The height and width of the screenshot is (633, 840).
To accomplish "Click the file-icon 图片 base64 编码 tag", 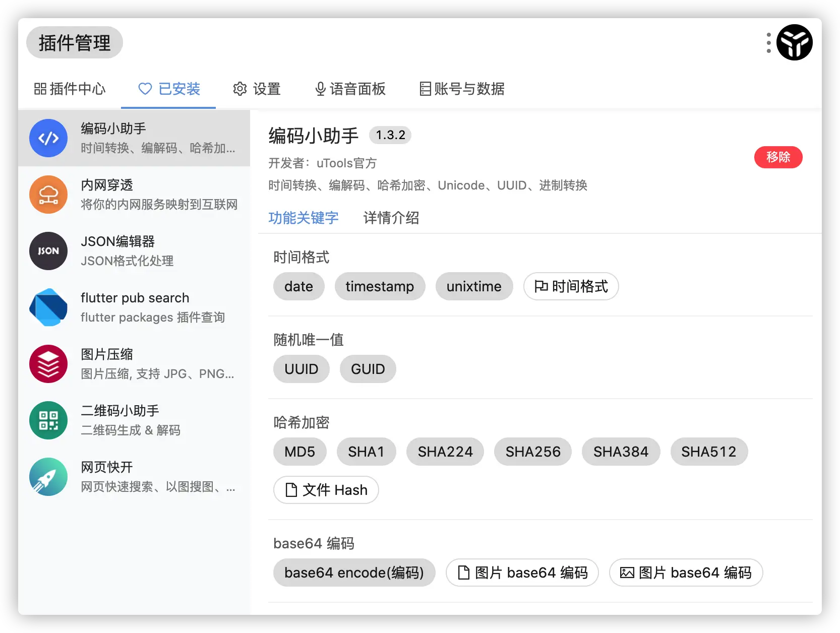I will click(522, 573).
